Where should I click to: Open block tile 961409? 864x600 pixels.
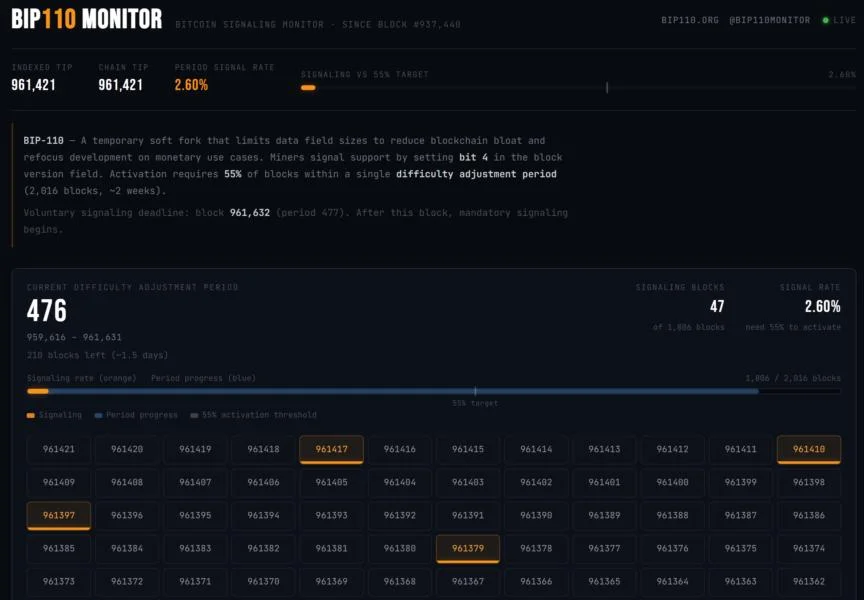(58, 483)
